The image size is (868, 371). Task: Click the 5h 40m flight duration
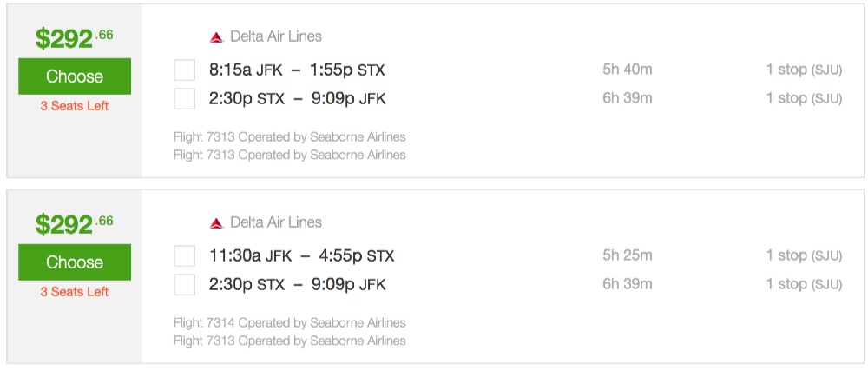point(627,70)
